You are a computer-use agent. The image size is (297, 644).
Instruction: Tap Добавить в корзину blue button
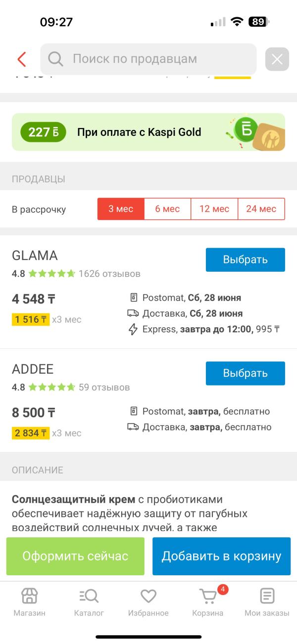221,557
